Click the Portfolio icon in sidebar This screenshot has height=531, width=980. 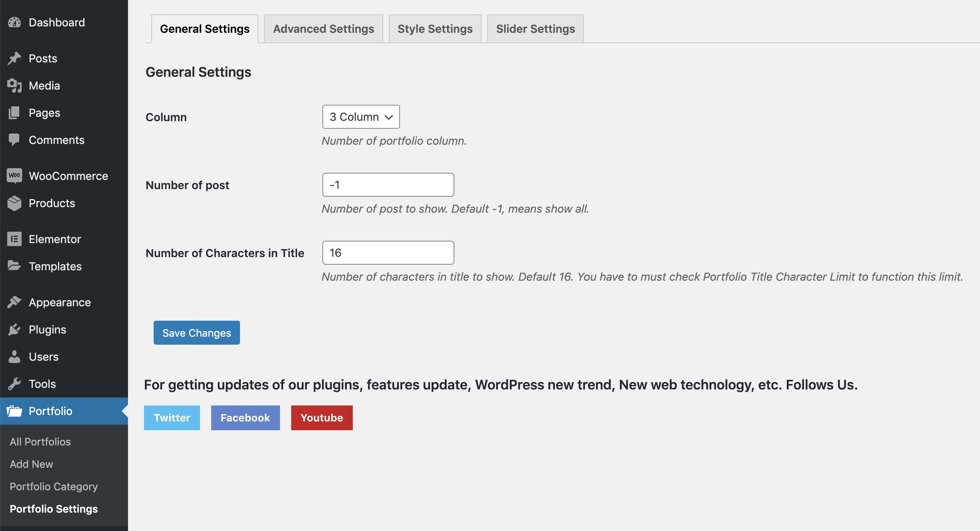click(x=14, y=411)
